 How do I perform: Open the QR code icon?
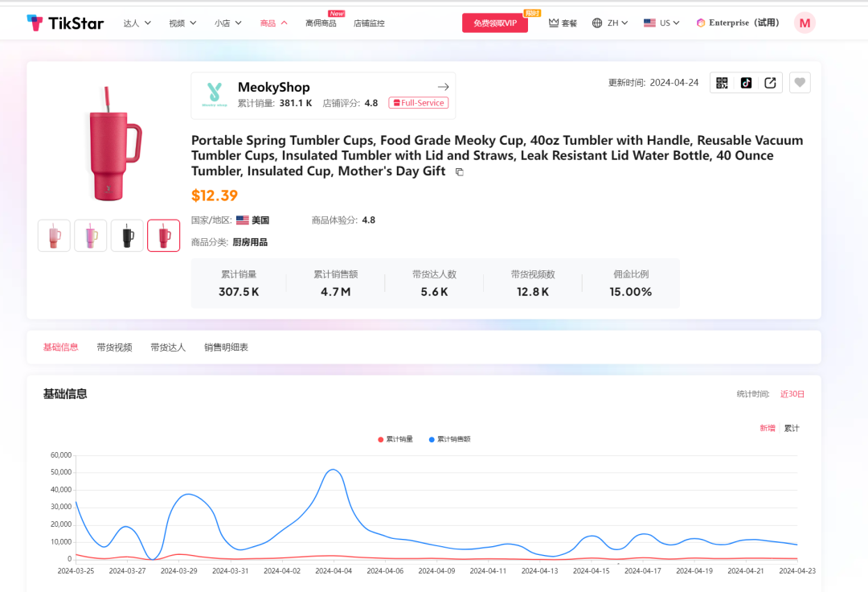722,83
